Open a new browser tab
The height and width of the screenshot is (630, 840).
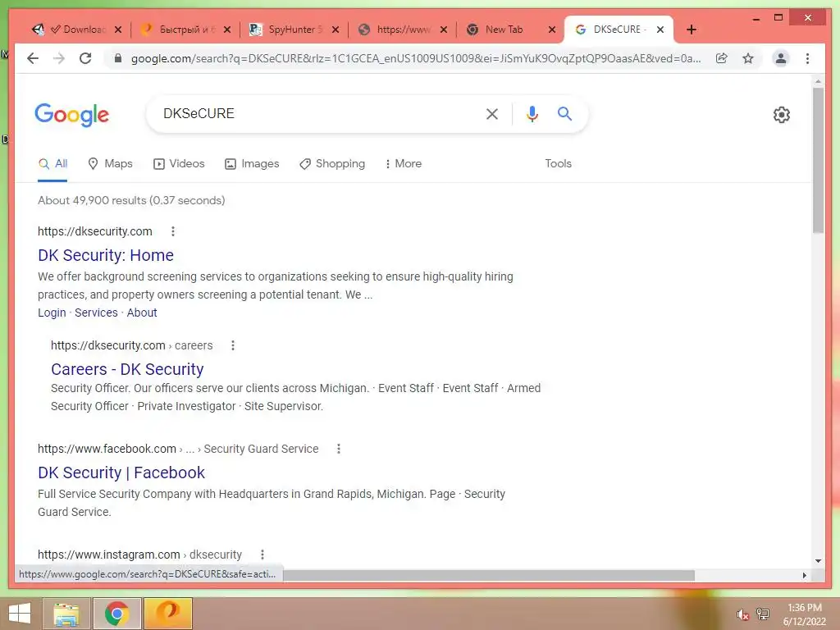(x=691, y=30)
